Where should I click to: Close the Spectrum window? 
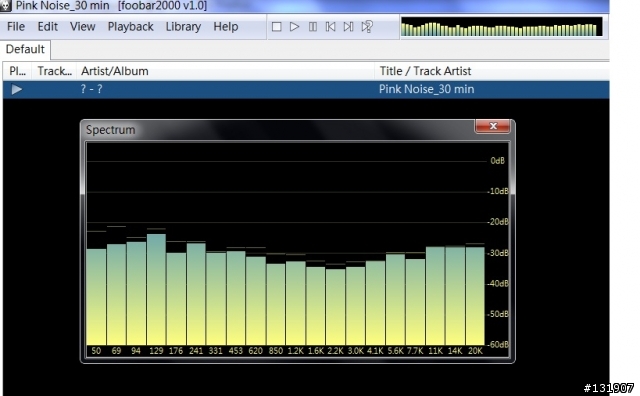pyautogui.click(x=493, y=126)
